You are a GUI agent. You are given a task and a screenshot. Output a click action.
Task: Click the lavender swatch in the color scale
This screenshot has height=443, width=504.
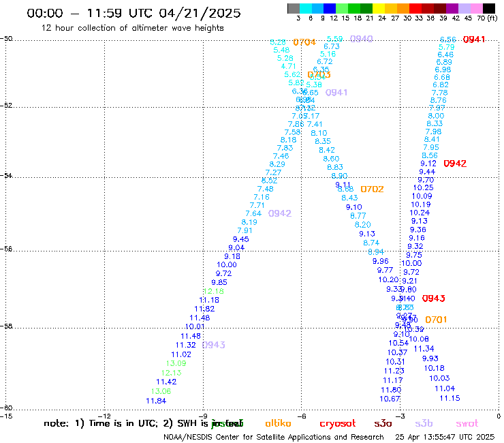click(464, 8)
